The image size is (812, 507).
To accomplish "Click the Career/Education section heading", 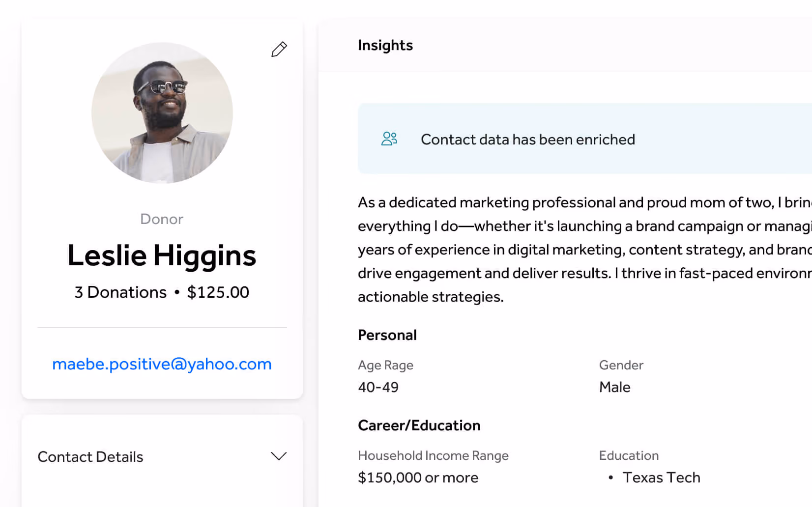I will (x=419, y=425).
